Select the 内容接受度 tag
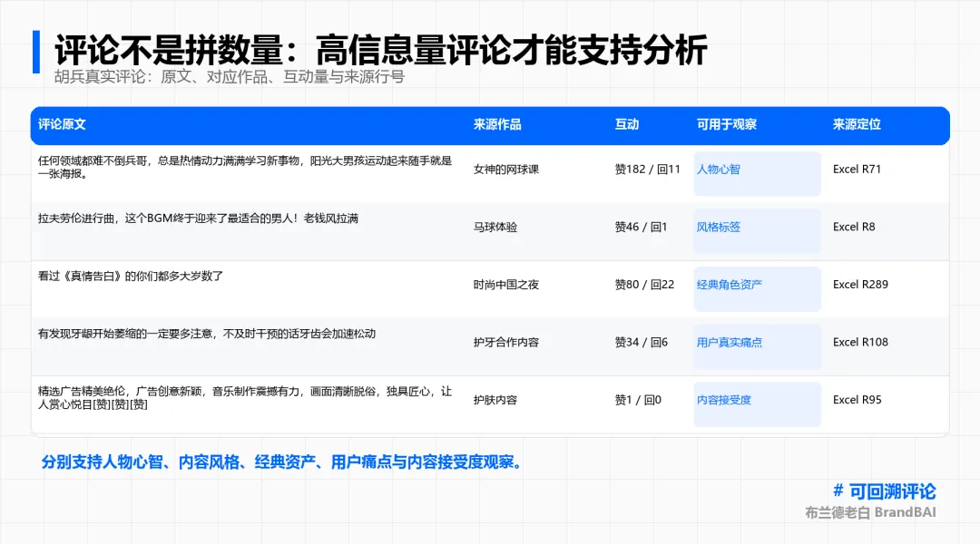 [757, 404]
